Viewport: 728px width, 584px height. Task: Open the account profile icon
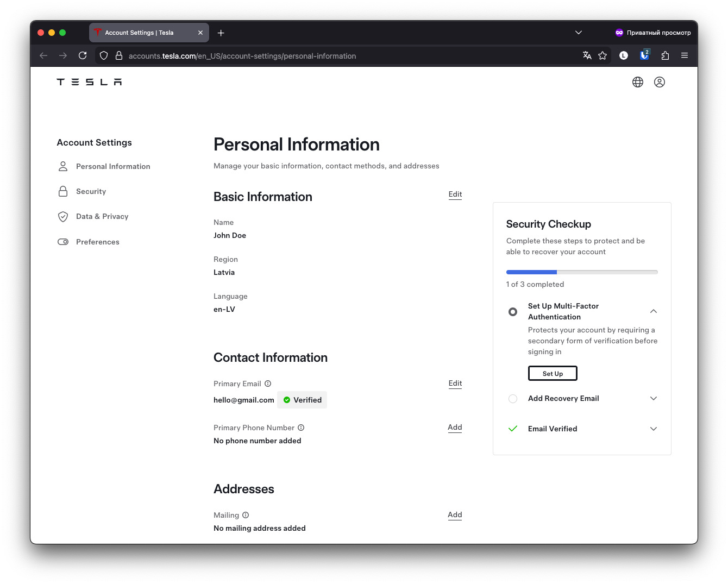(660, 82)
